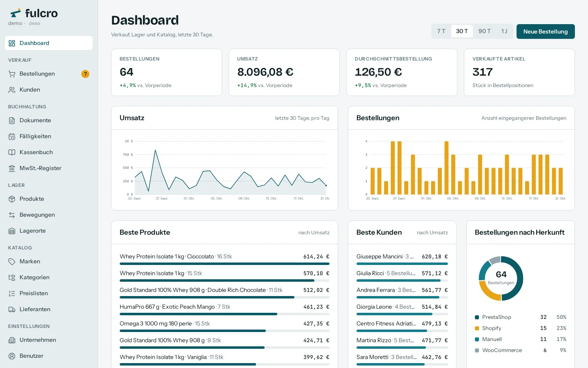The height and width of the screenshot is (368, 588).
Task: Click the fulcro logo icon
Action: pyautogui.click(x=16, y=13)
